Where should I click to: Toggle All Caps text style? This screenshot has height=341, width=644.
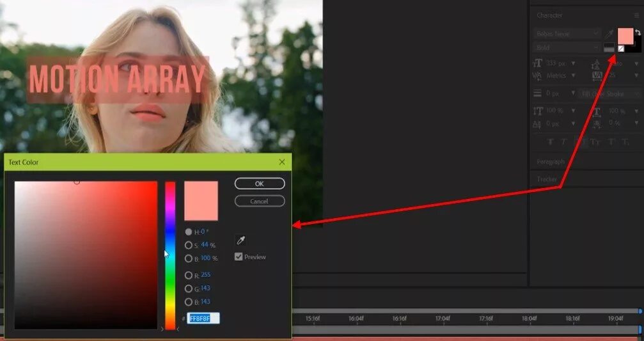580,142
